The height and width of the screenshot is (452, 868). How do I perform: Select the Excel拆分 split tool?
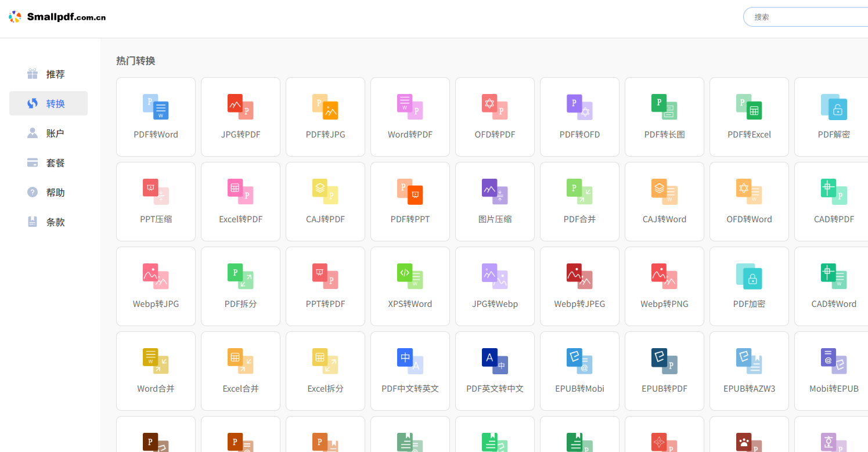pos(325,371)
